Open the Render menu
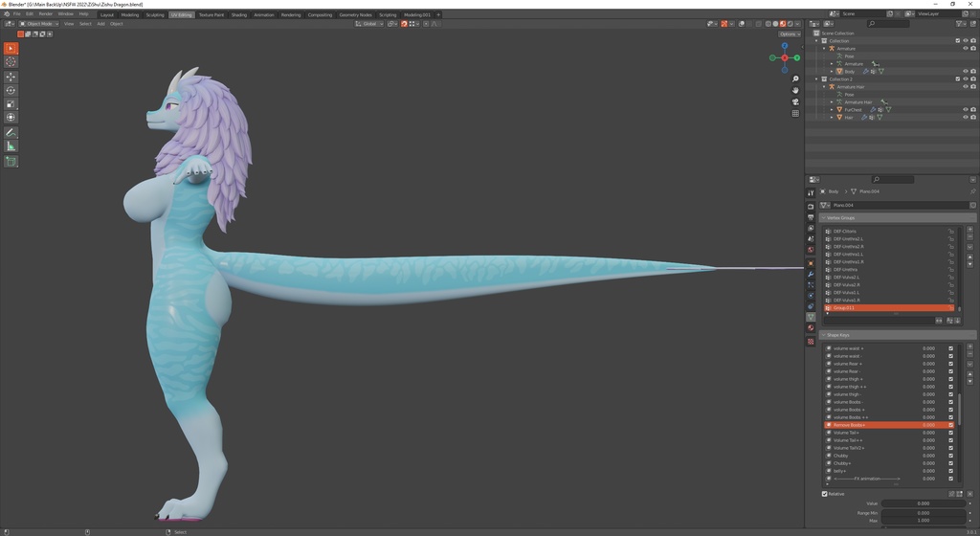 click(x=46, y=13)
